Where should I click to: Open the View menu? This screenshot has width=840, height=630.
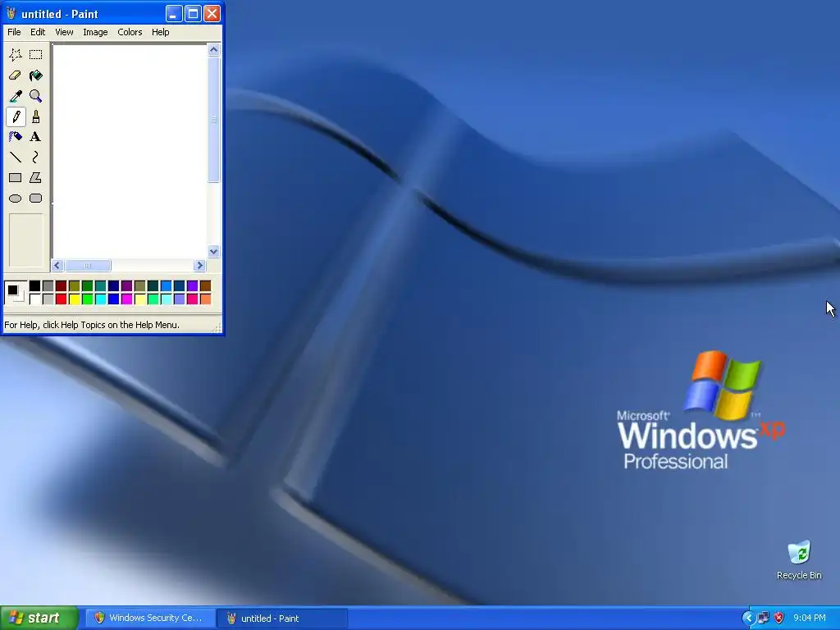[x=64, y=32]
